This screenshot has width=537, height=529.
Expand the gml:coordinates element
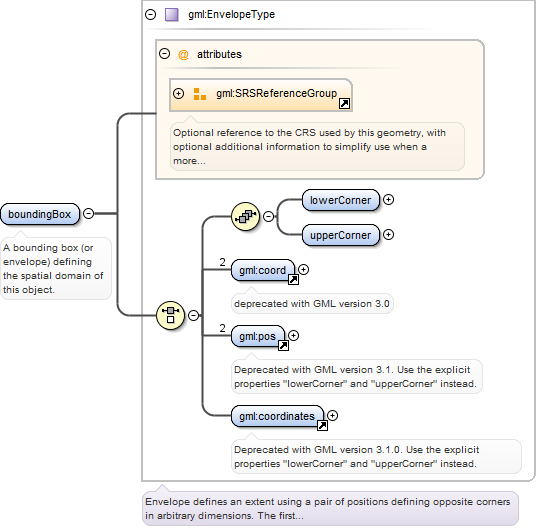[333, 415]
